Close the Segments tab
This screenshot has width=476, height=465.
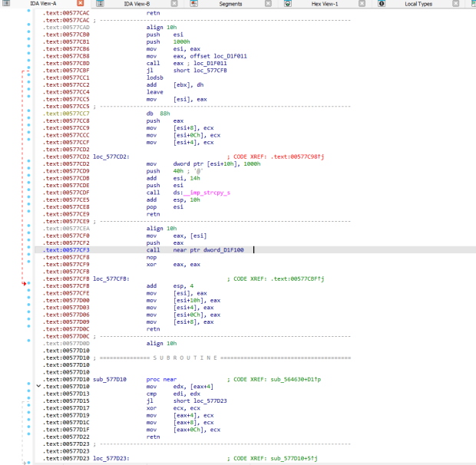[x=268, y=4]
